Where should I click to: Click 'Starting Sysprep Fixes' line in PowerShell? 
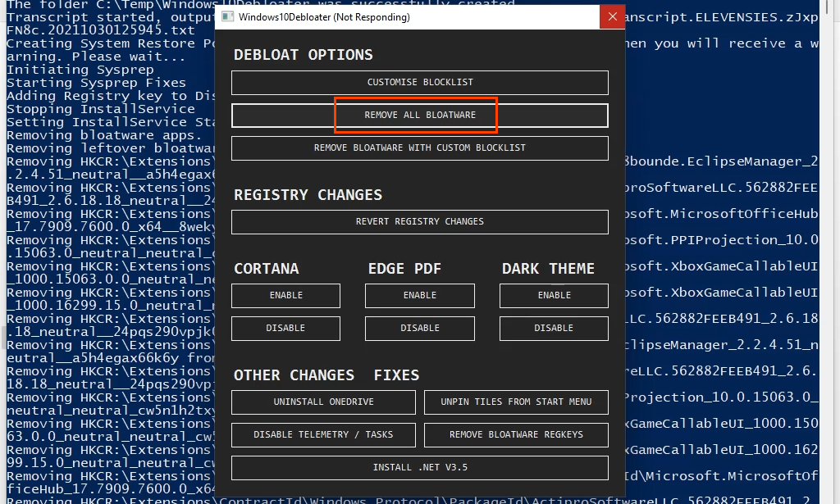click(97, 83)
